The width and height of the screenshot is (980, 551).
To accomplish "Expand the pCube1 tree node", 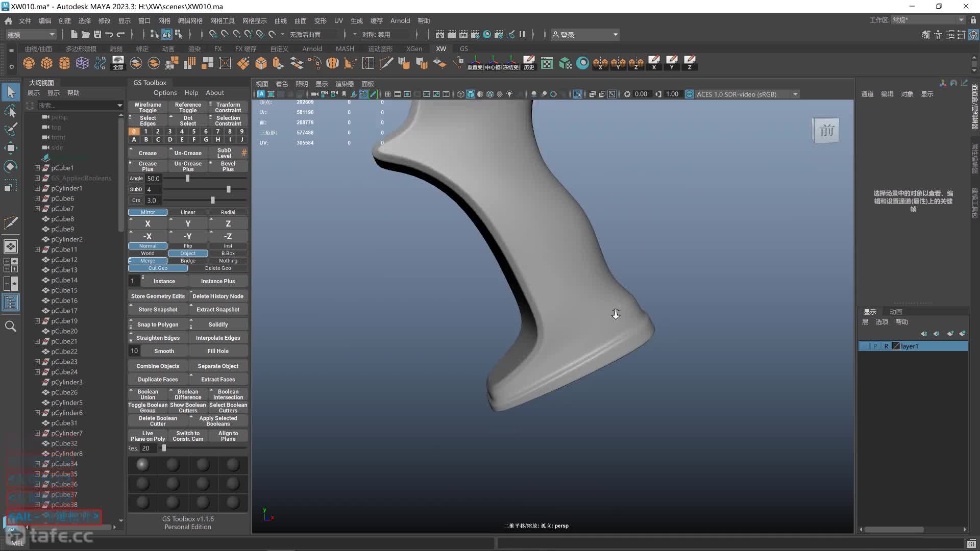I will tap(37, 168).
